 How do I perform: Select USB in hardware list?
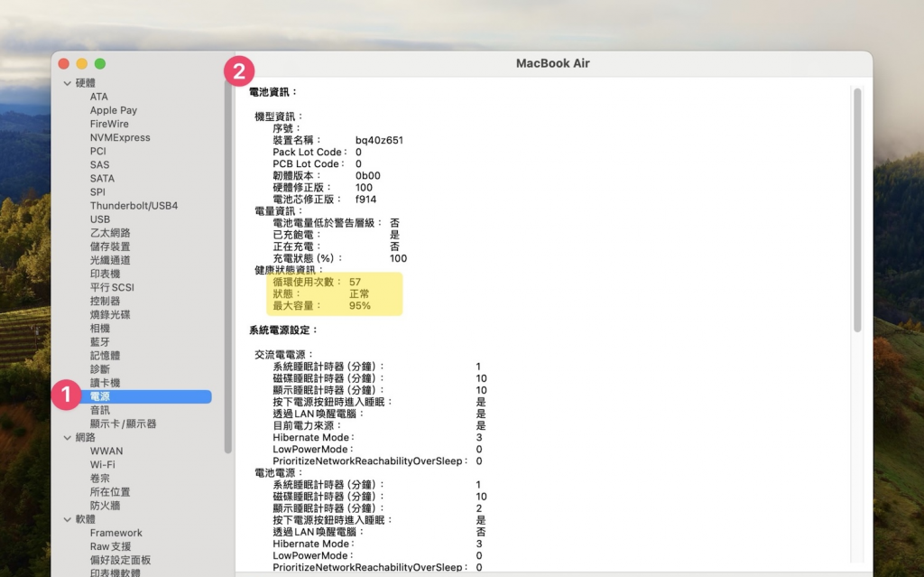pos(99,219)
